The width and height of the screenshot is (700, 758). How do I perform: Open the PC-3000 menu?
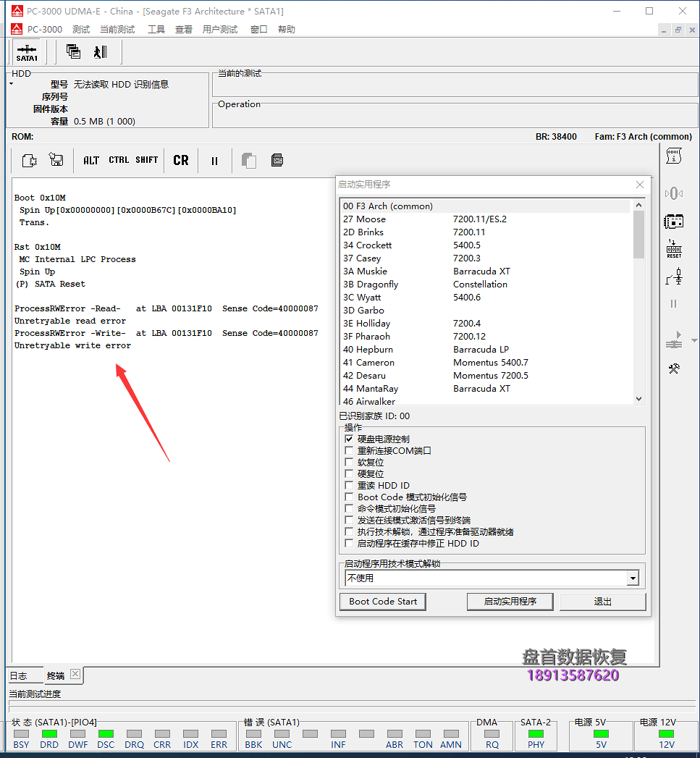click(44, 30)
